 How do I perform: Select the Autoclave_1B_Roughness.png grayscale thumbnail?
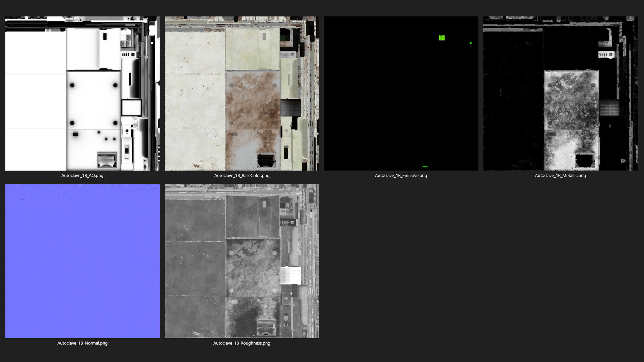[x=241, y=261]
